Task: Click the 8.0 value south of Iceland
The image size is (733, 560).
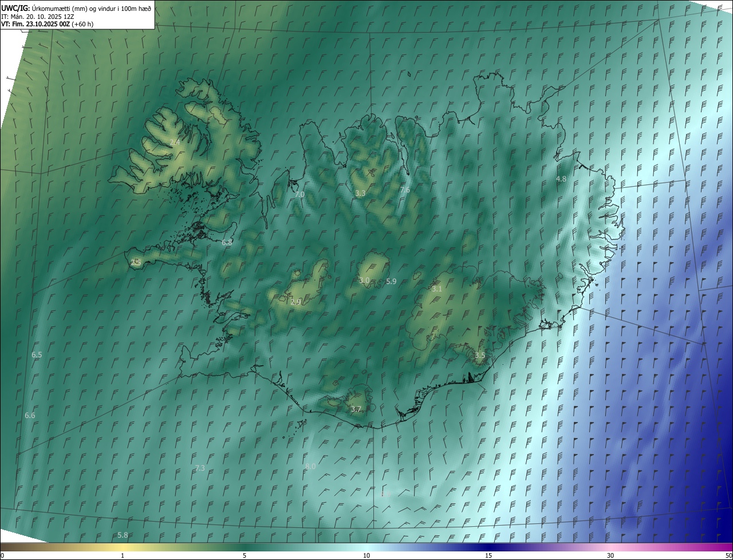Action: 310,467
